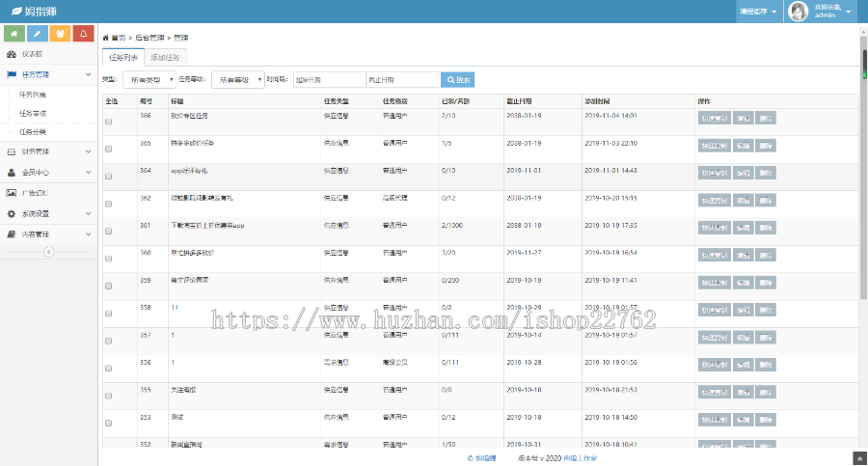The image size is (868, 466).
Task: Click the 广告幻灯 picture icon in sidebar
Action: (11, 193)
